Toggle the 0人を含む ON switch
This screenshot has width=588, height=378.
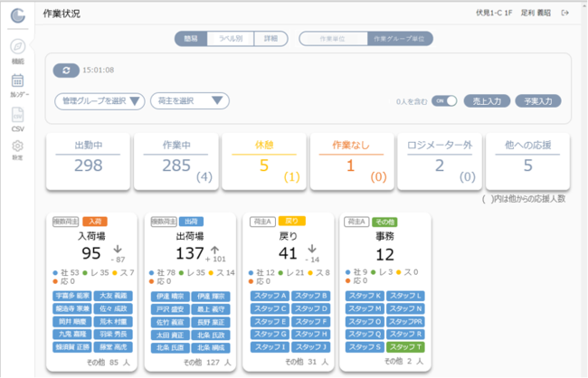click(444, 101)
